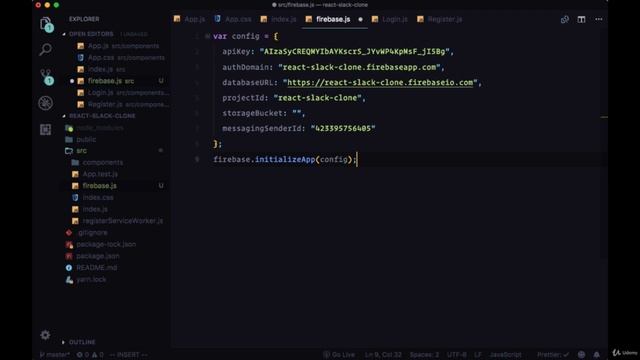Expand the node_modules folder
This screenshot has width=640, height=360.
100,128
